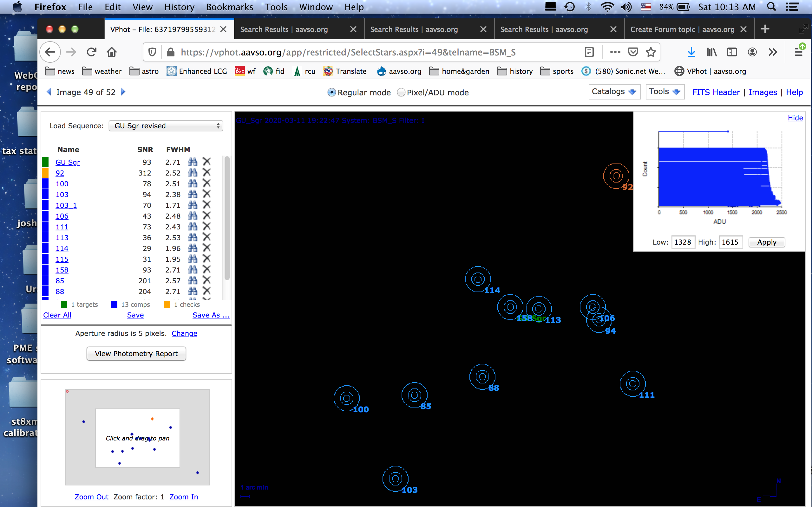Select Pixel/ADU mode radio button
This screenshot has height=507, width=812.
pyautogui.click(x=401, y=93)
